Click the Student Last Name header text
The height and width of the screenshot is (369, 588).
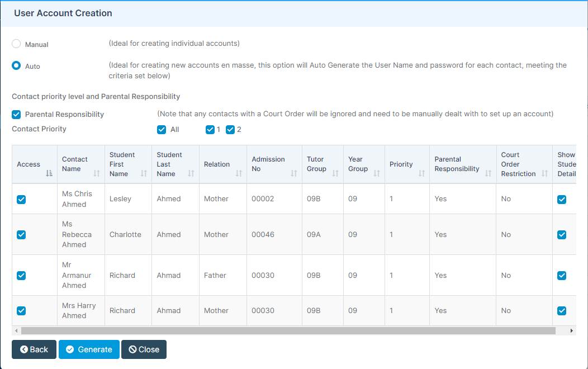point(169,164)
